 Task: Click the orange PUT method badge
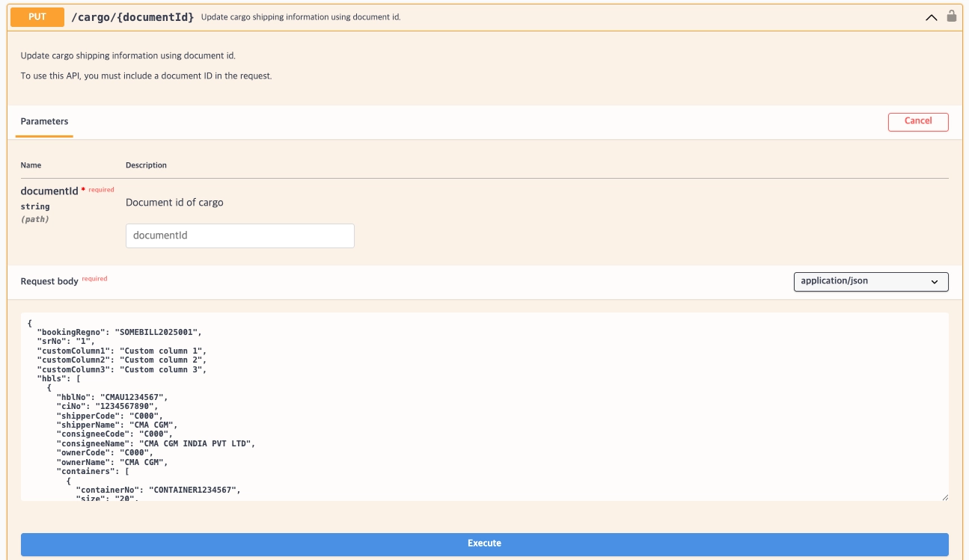click(37, 16)
